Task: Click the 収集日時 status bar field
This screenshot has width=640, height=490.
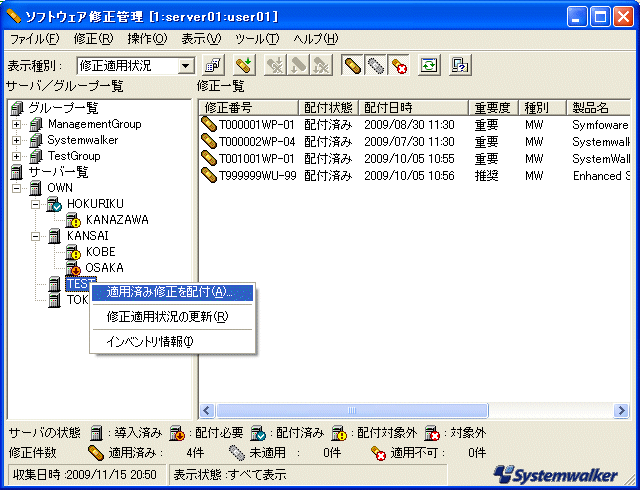Action: [87, 474]
